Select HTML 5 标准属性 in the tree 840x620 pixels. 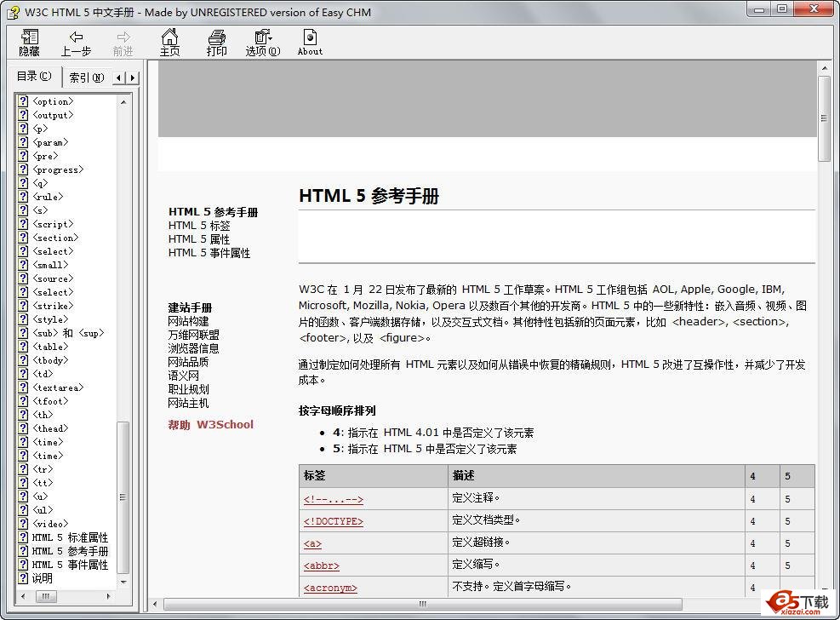[x=70, y=537]
